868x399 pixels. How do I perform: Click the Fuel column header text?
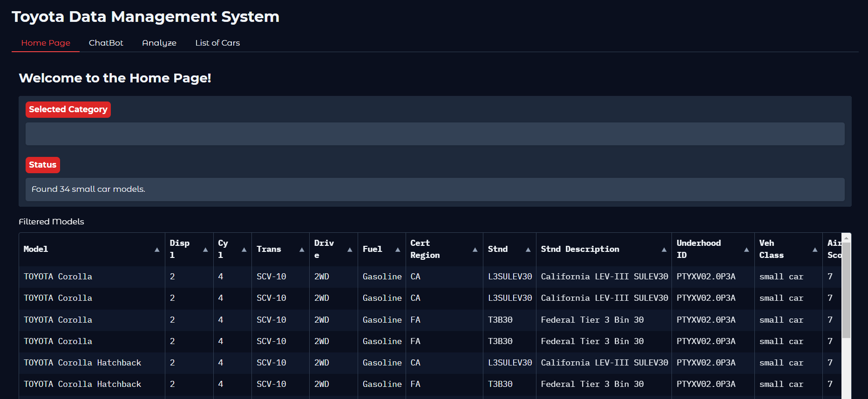click(373, 249)
